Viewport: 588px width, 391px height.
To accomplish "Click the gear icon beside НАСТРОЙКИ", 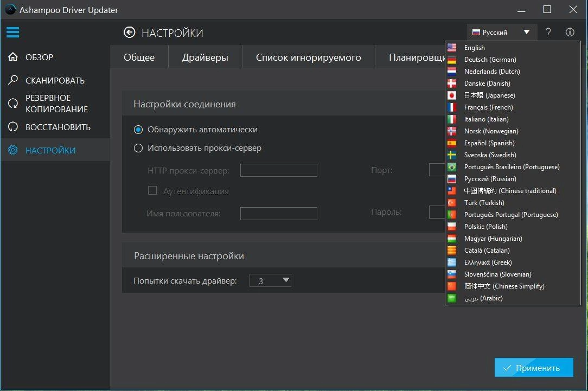I will pos(13,150).
